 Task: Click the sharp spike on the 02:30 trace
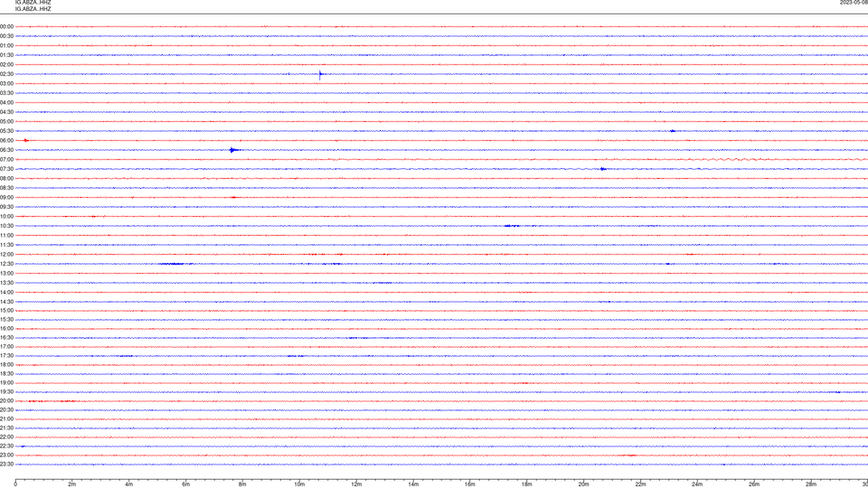pos(320,75)
